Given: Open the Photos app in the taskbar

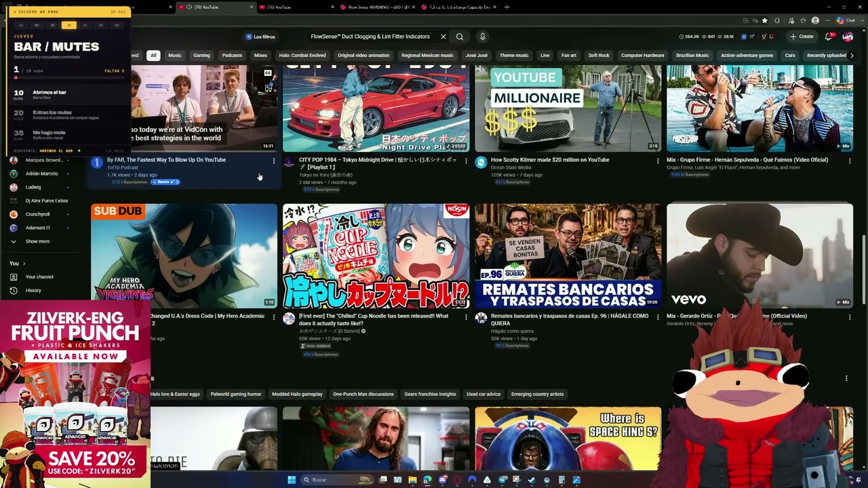Looking at the screenshot, I should 576,480.
